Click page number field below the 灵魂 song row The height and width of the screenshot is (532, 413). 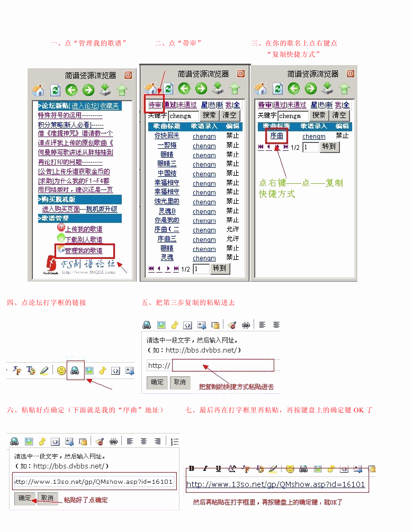pos(202,269)
